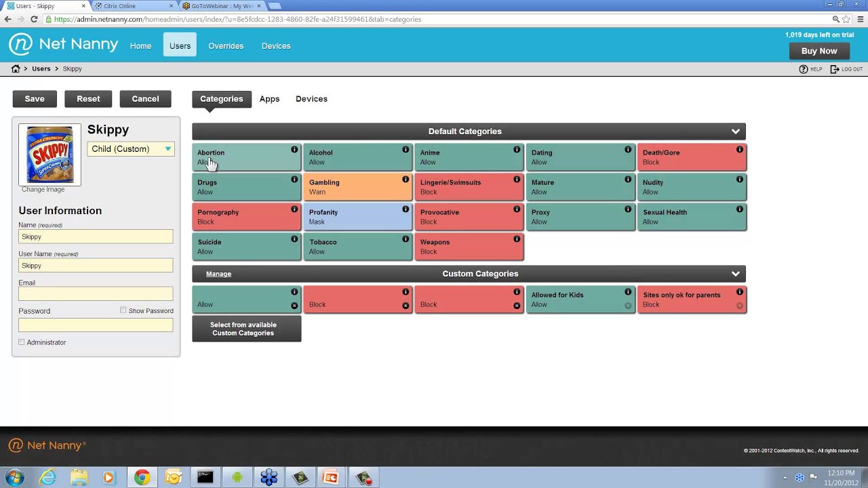The height and width of the screenshot is (488, 868).
Task: Toggle the Gambling Warn category tile
Action: [x=357, y=187]
